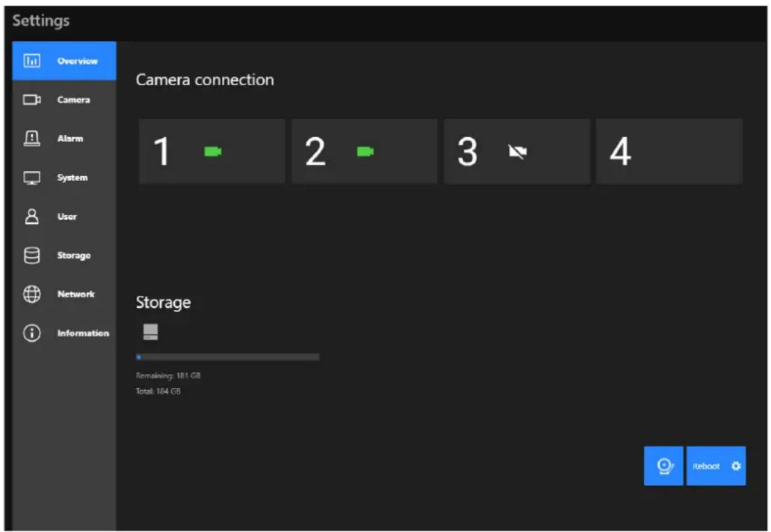Open Information label in sidebar
The height and width of the screenshot is (532, 771).
(x=83, y=333)
